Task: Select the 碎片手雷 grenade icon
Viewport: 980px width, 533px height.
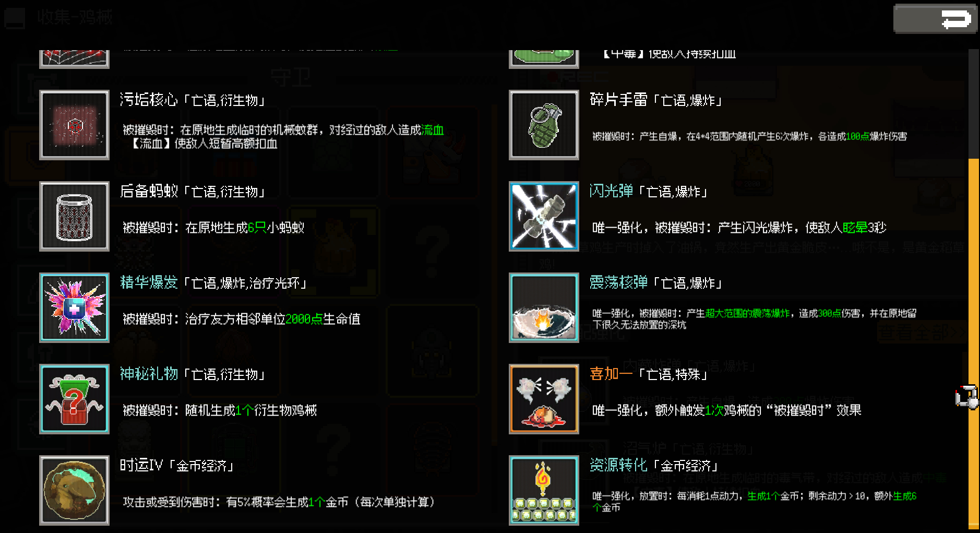Action: click(544, 125)
